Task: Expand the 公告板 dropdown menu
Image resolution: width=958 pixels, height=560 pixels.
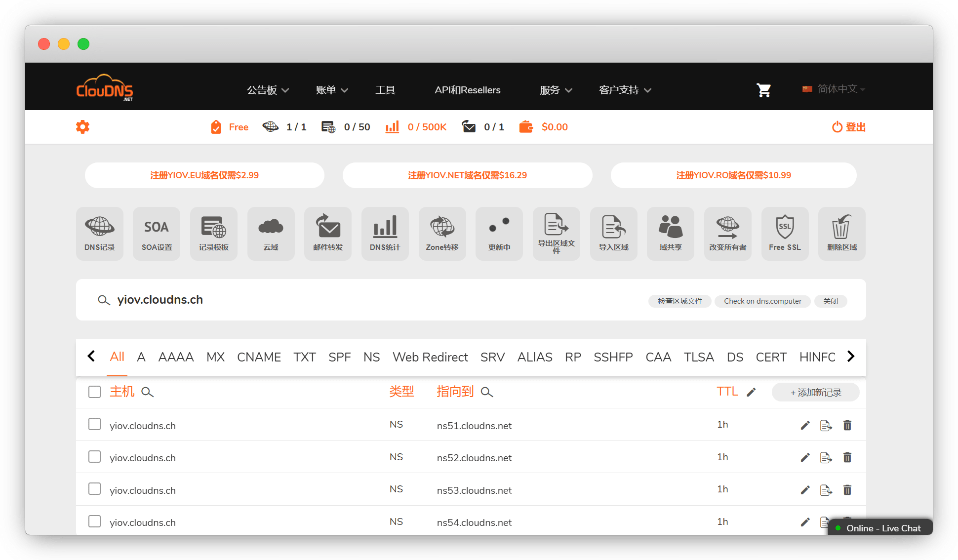Action: click(x=268, y=90)
